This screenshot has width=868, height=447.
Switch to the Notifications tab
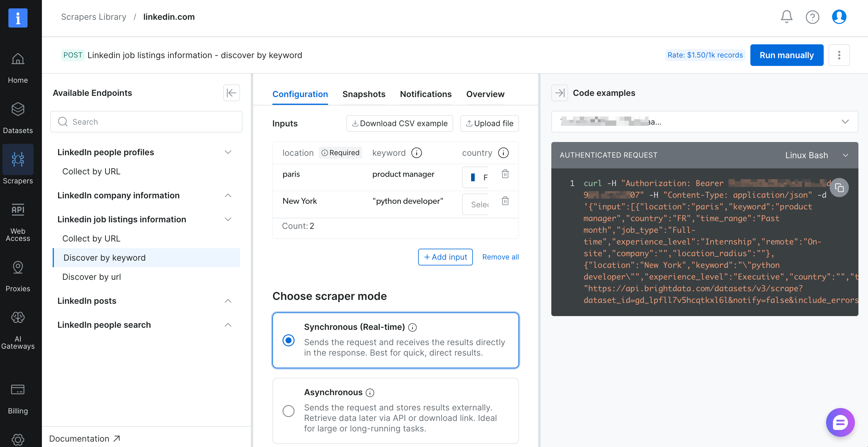(x=426, y=94)
